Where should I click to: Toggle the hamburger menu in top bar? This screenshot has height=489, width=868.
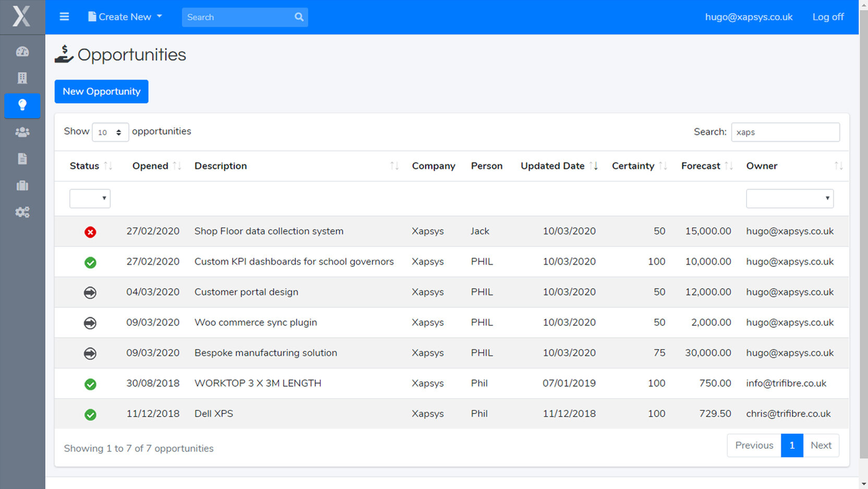point(64,17)
